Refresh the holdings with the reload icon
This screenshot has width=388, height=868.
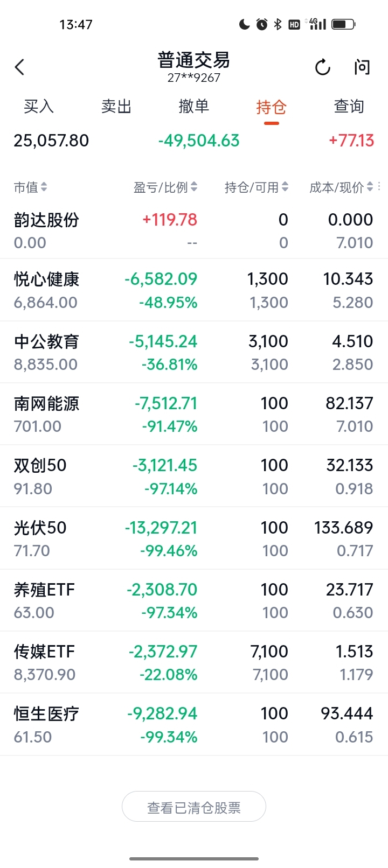click(x=322, y=67)
